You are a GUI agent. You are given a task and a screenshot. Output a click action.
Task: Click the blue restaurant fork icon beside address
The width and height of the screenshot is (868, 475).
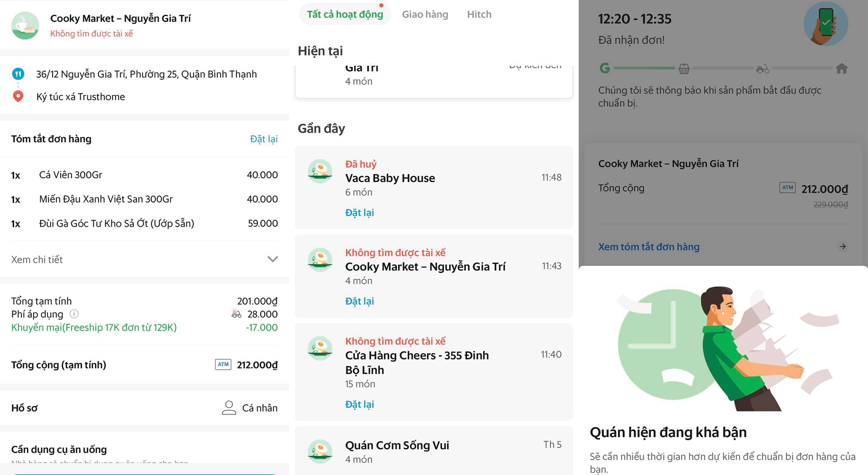[x=18, y=74]
